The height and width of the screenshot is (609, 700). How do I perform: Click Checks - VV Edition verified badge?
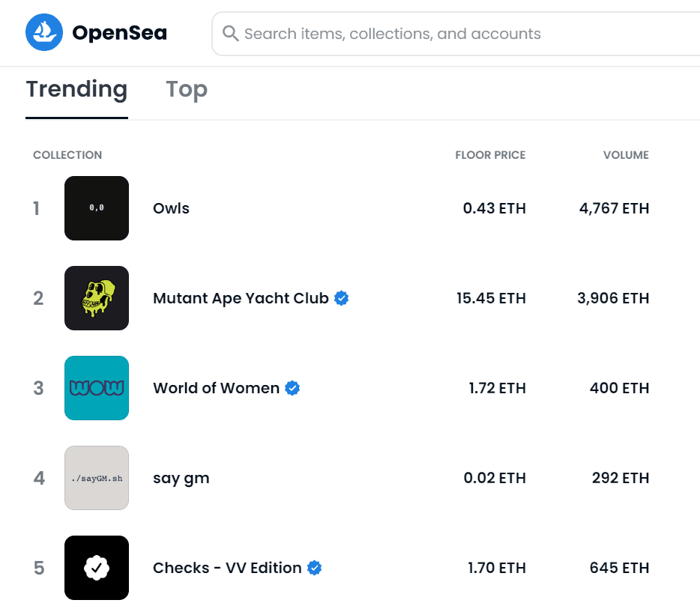pos(315,568)
